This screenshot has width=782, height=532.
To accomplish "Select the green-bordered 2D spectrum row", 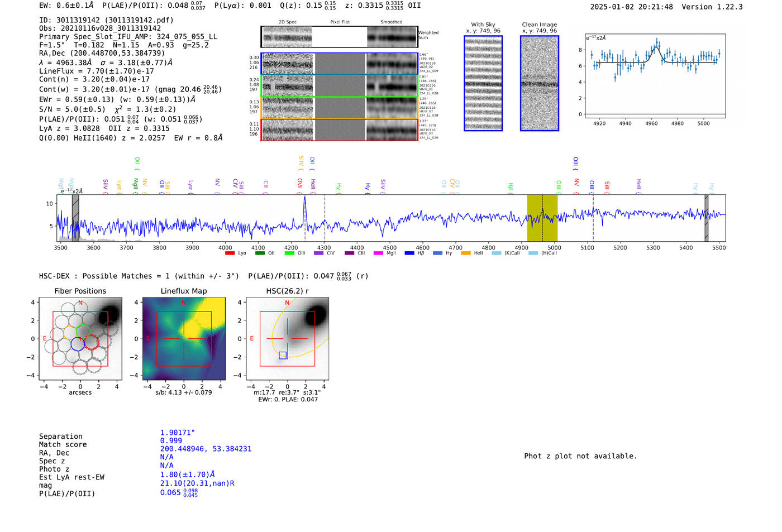I will pyautogui.click(x=340, y=86).
